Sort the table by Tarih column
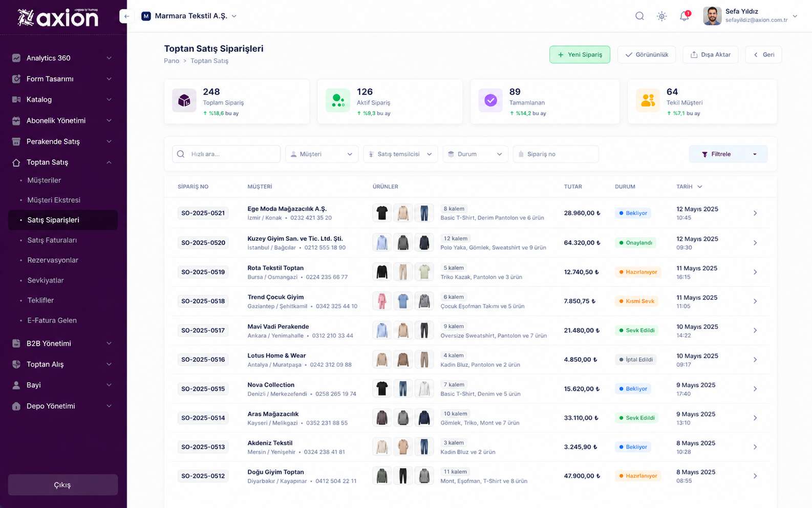Screen dimensions: 812x508 (689, 187)
